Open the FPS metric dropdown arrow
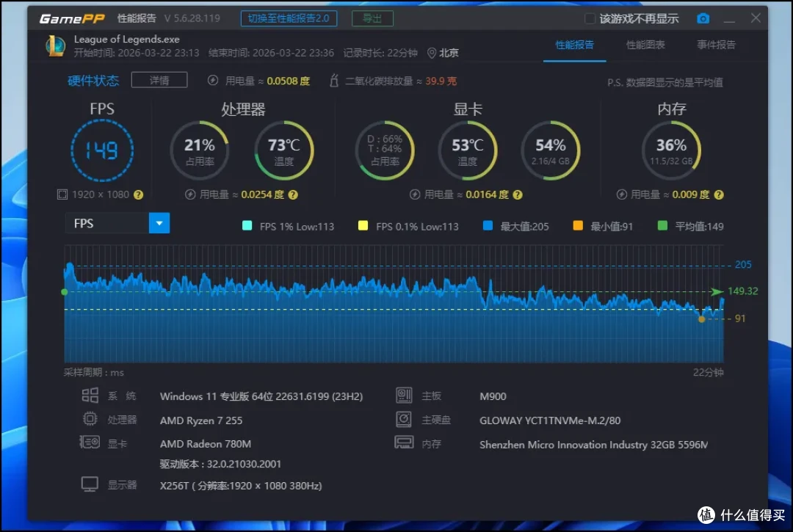The image size is (793, 532). click(159, 223)
